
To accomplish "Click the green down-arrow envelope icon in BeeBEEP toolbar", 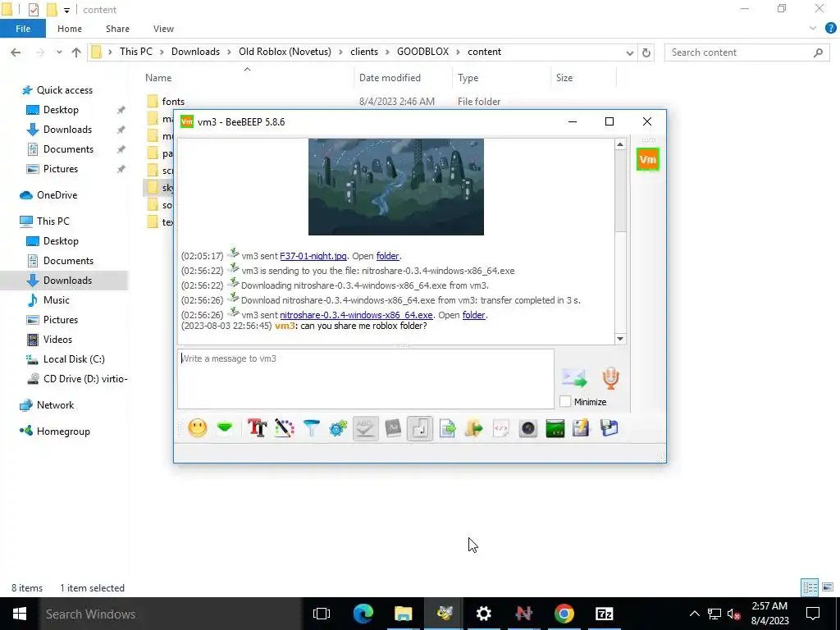I will (225, 428).
